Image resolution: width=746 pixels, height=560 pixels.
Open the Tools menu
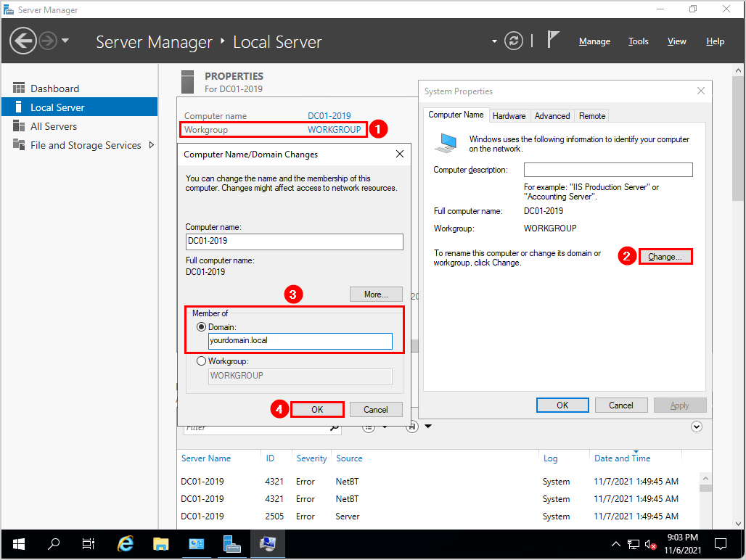638,41
